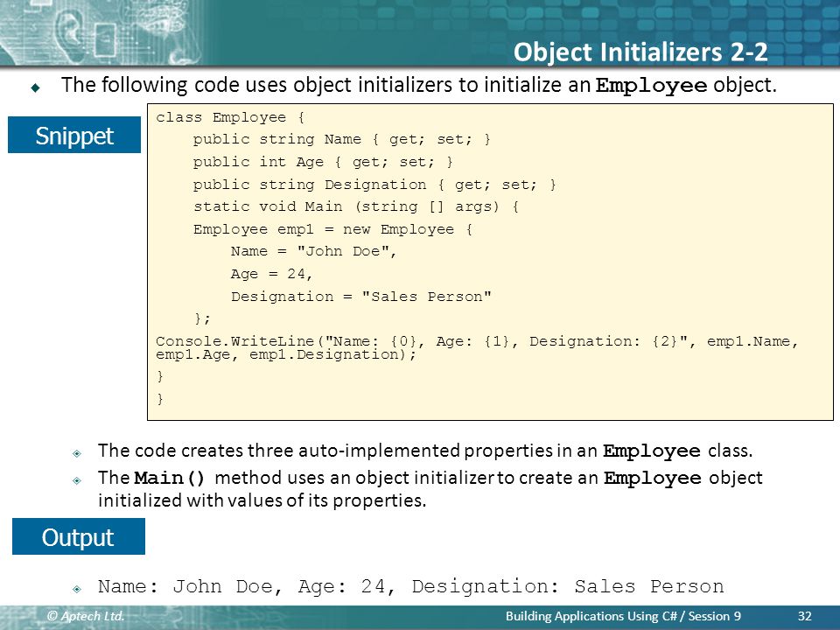Click footer 'Building Applications Using C# / Session 9'
Viewport: 840px width, 630px height.
(x=623, y=616)
